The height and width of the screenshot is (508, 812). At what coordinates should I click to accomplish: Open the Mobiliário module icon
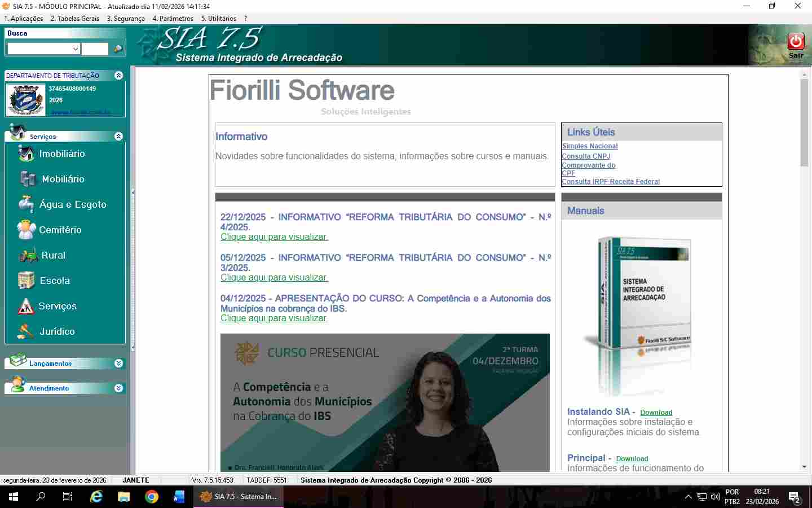click(x=28, y=179)
